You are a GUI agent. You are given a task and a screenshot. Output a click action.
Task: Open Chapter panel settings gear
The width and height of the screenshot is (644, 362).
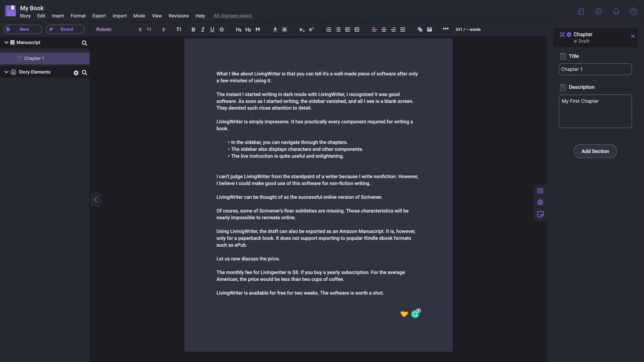click(x=569, y=35)
